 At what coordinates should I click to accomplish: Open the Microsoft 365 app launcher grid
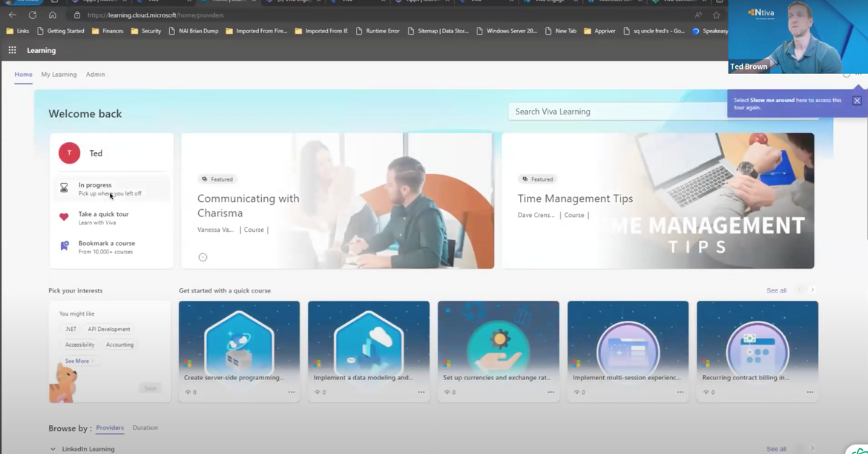pos(12,50)
